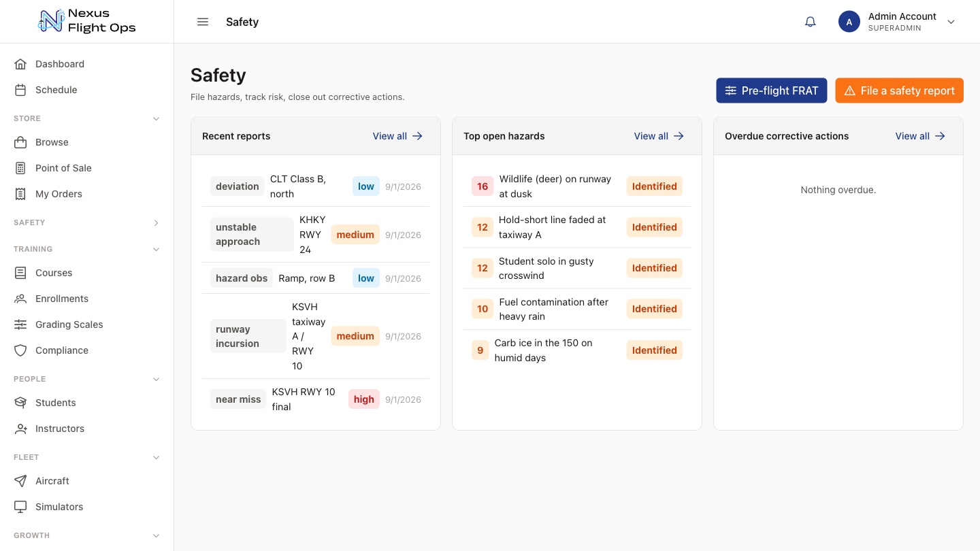980x551 pixels.
Task: View all overdue corrective actions
Action: (921, 136)
